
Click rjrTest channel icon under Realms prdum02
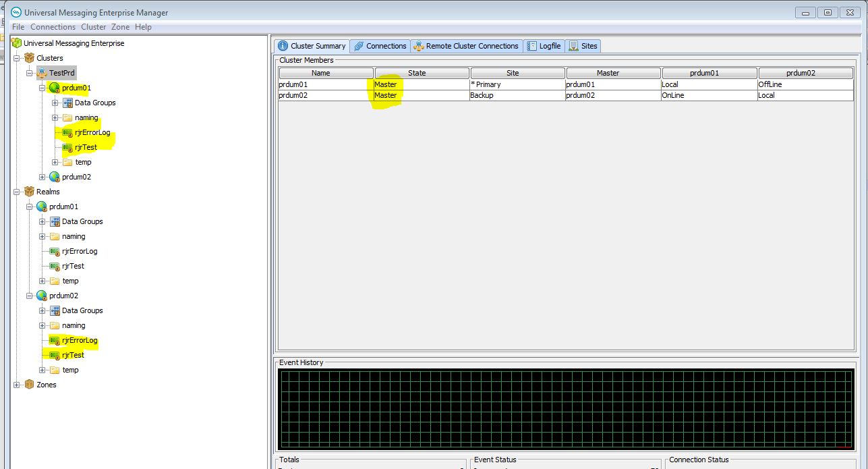pyautogui.click(x=55, y=355)
